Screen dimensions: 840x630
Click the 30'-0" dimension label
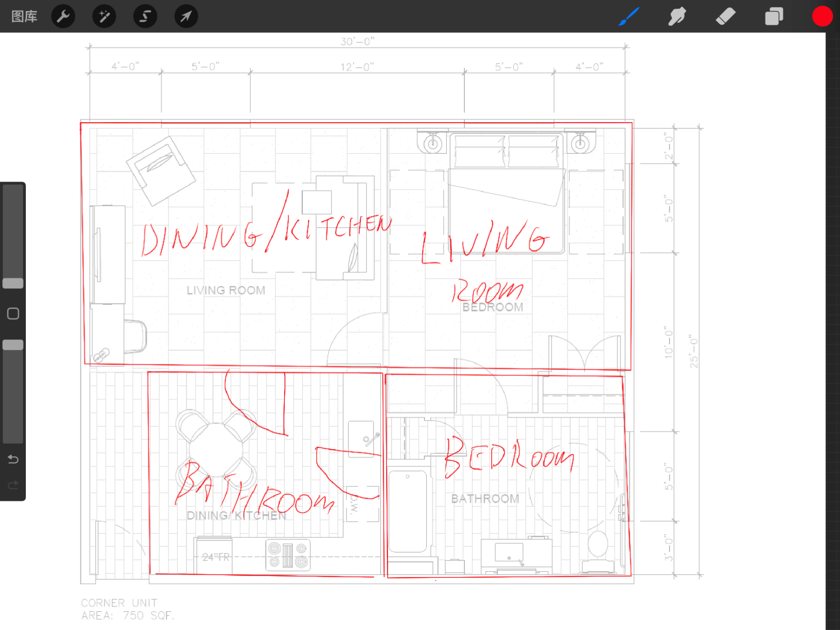(357, 42)
